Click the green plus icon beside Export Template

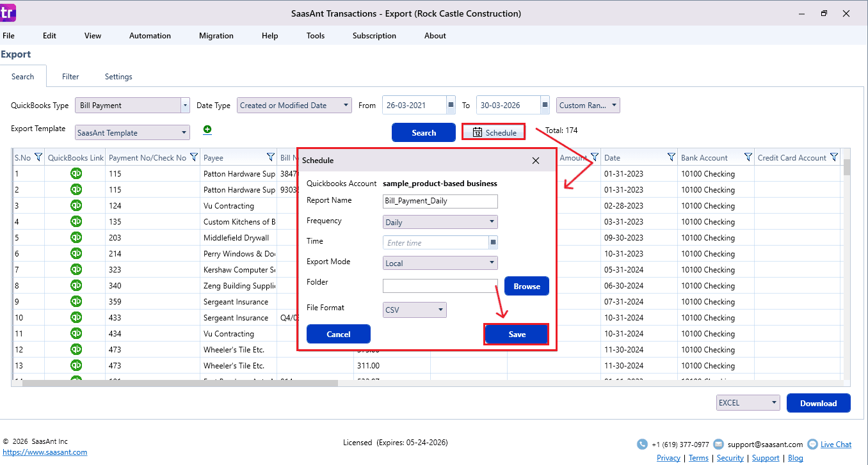[x=207, y=130]
